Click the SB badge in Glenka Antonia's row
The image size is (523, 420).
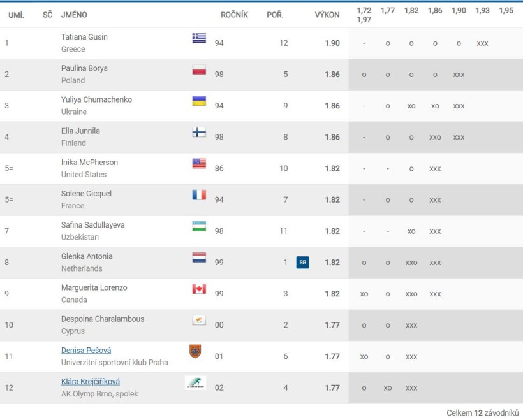(302, 263)
